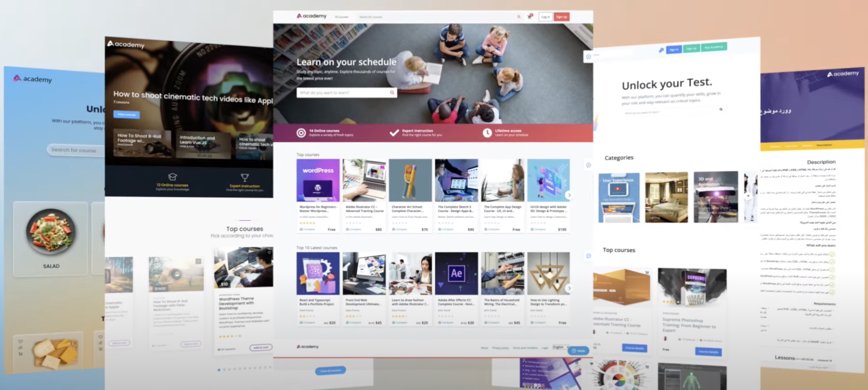Rate Wordpress for Beginners using its stars
868x390 pixels.
pyautogui.click(x=307, y=223)
